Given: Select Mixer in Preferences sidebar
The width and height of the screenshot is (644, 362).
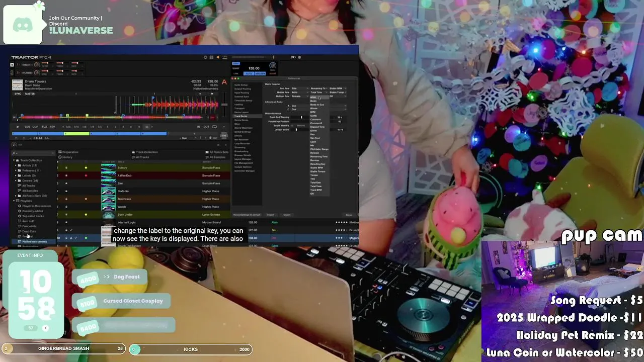Looking at the screenshot, I should (x=237, y=124).
